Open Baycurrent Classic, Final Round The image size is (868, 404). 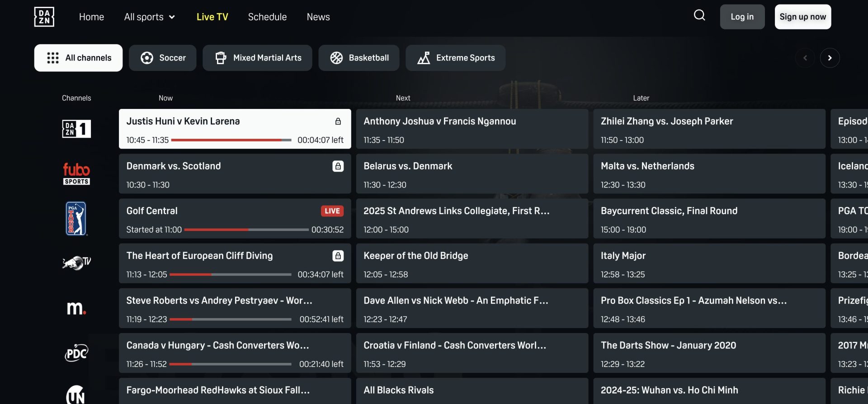tap(709, 218)
